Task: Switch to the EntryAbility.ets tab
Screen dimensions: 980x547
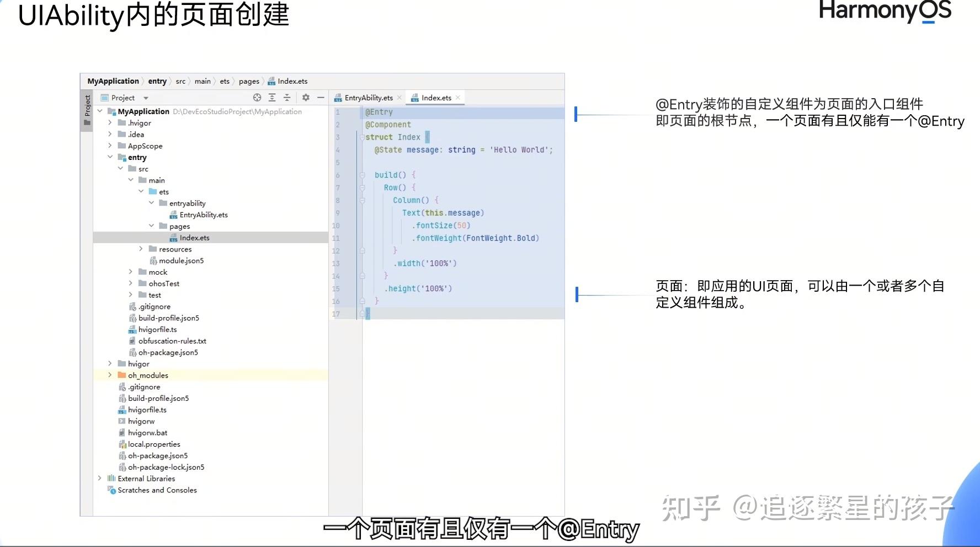Action: click(369, 97)
